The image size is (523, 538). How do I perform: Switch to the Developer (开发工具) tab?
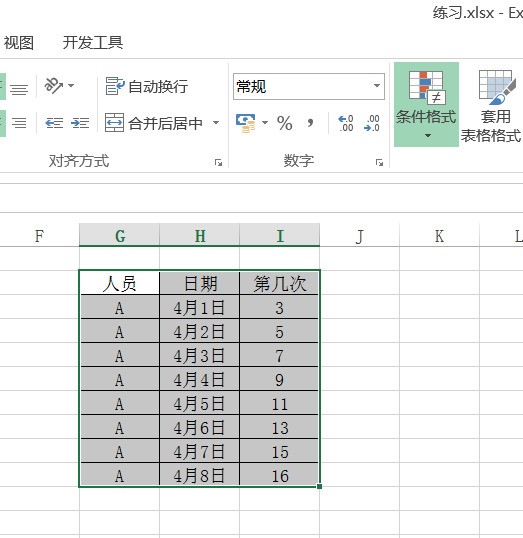(x=93, y=43)
